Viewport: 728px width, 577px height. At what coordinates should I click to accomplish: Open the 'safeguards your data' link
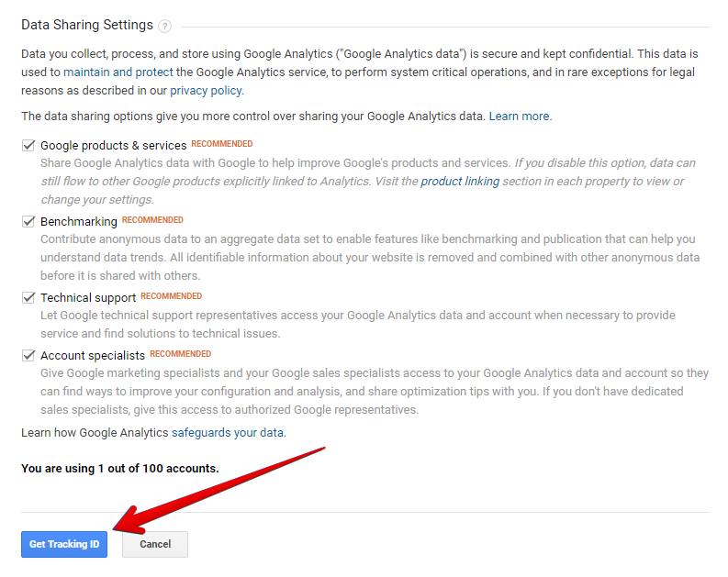pyautogui.click(x=228, y=433)
